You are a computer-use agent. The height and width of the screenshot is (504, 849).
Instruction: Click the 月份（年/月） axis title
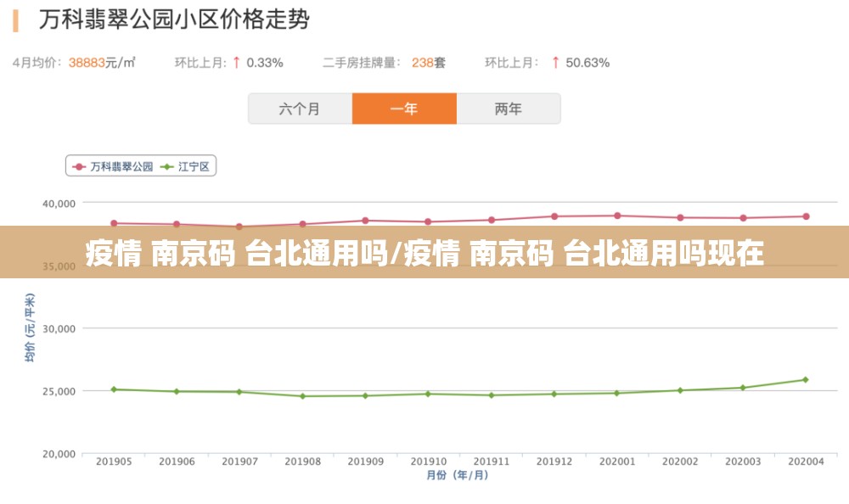458,475
